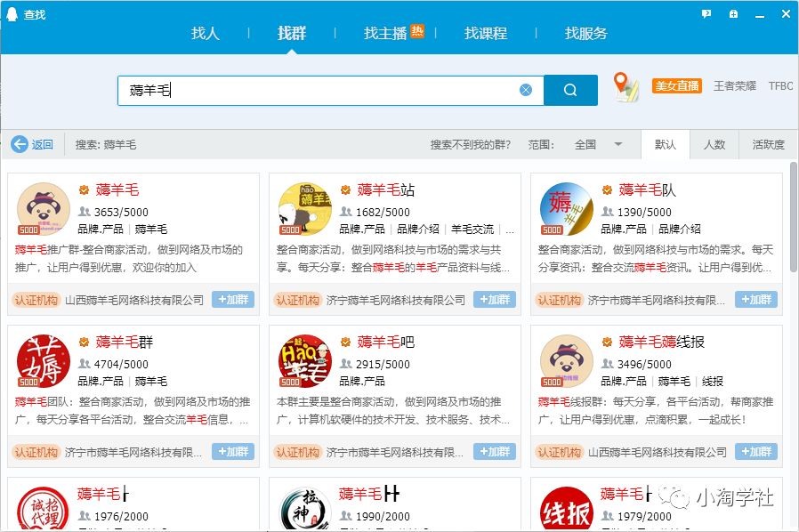Click the TFBC hot search tag
The image size is (799, 532).
tap(780, 85)
